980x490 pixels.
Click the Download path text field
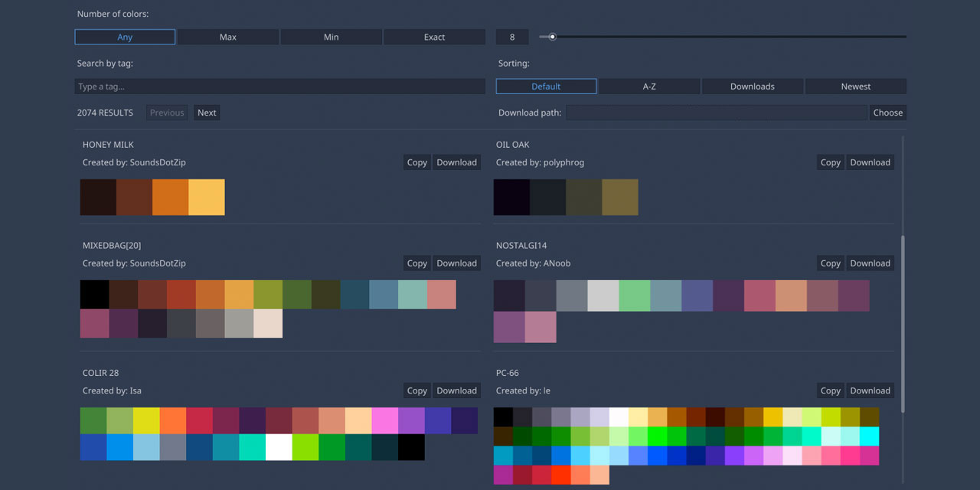[x=717, y=113]
